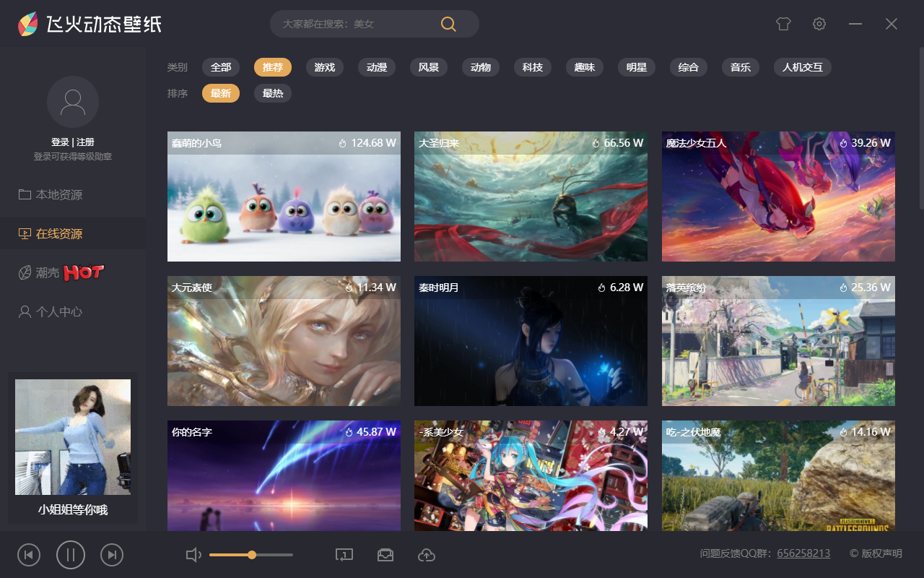Click 登录 link under avatar
924x578 pixels.
click(x=60, y=142)
